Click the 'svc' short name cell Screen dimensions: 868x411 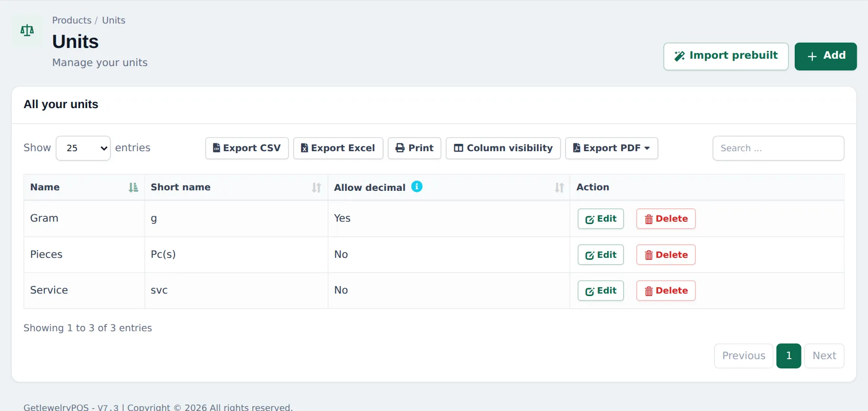[x=236, y=291]
